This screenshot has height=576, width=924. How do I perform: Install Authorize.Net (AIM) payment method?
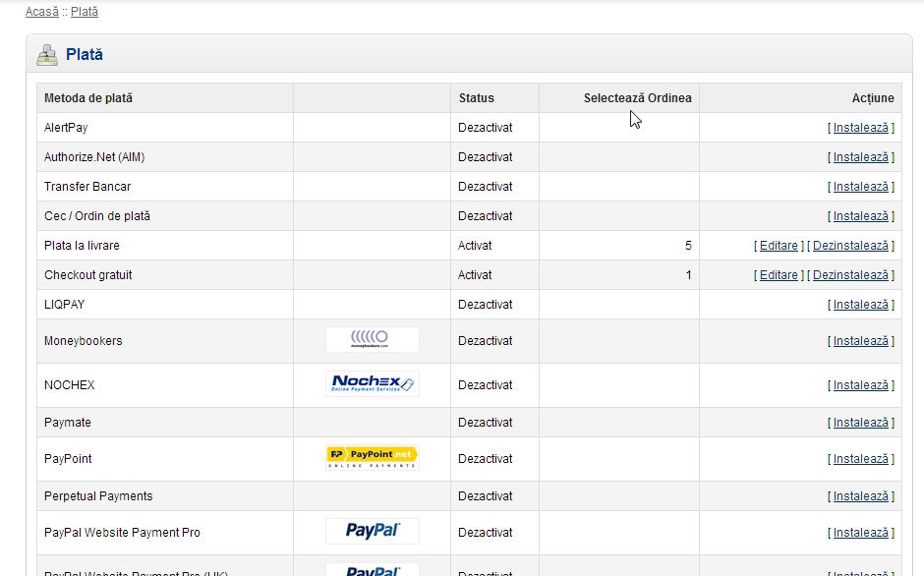click(x=860, y=157)
